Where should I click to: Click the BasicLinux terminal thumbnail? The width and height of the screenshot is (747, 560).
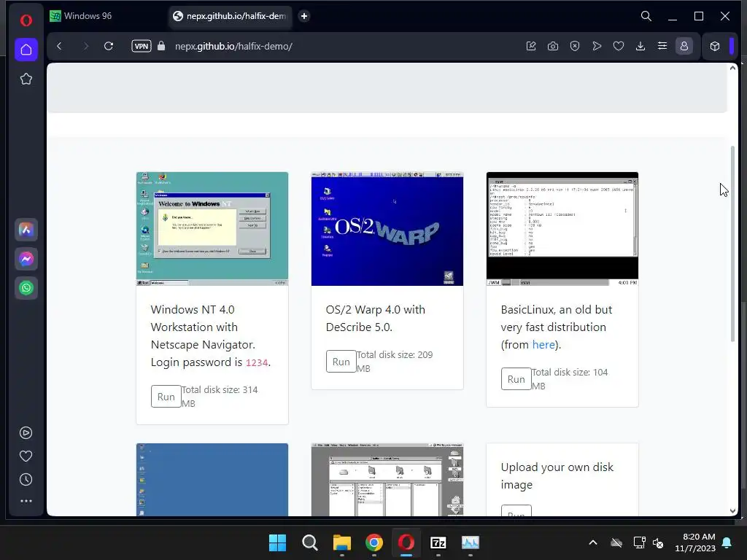tap(562, 228)
